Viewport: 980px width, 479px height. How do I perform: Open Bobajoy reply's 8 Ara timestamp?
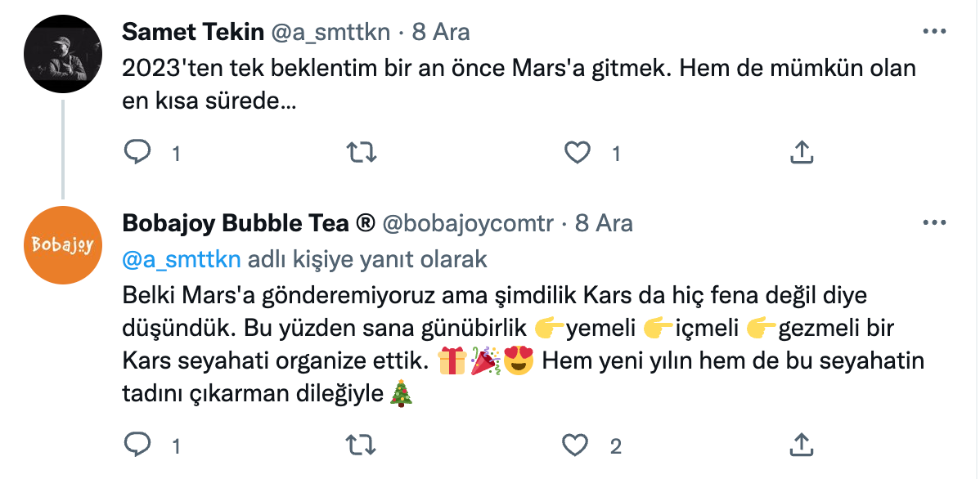click(604, 223)
